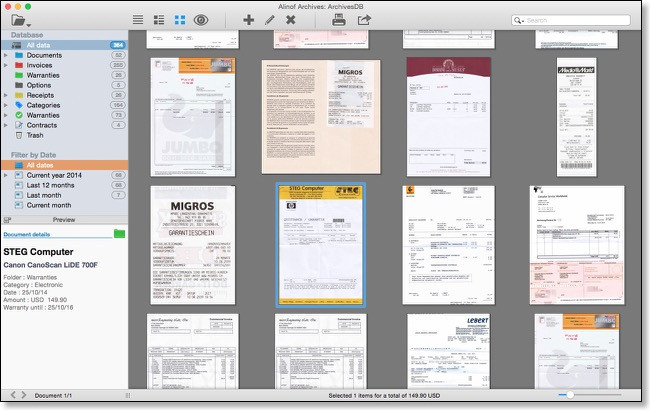Select the dark Options folder icon
This screenshot has width=650, height=410.
coord(19,85)
